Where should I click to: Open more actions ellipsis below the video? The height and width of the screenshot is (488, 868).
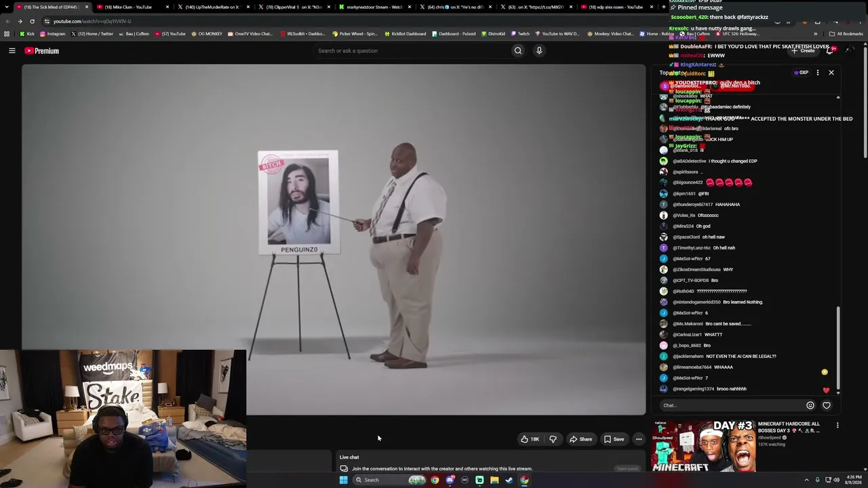[x=639, y=439]
